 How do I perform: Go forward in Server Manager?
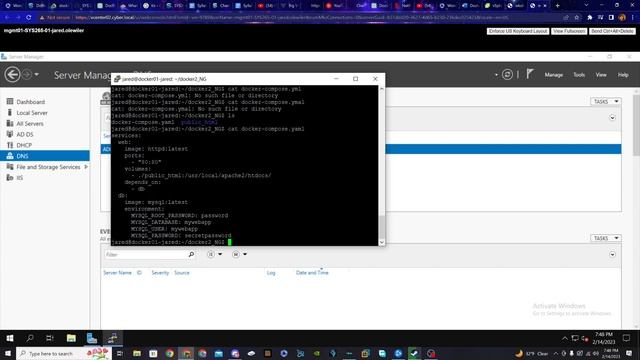tap(27, 75)
